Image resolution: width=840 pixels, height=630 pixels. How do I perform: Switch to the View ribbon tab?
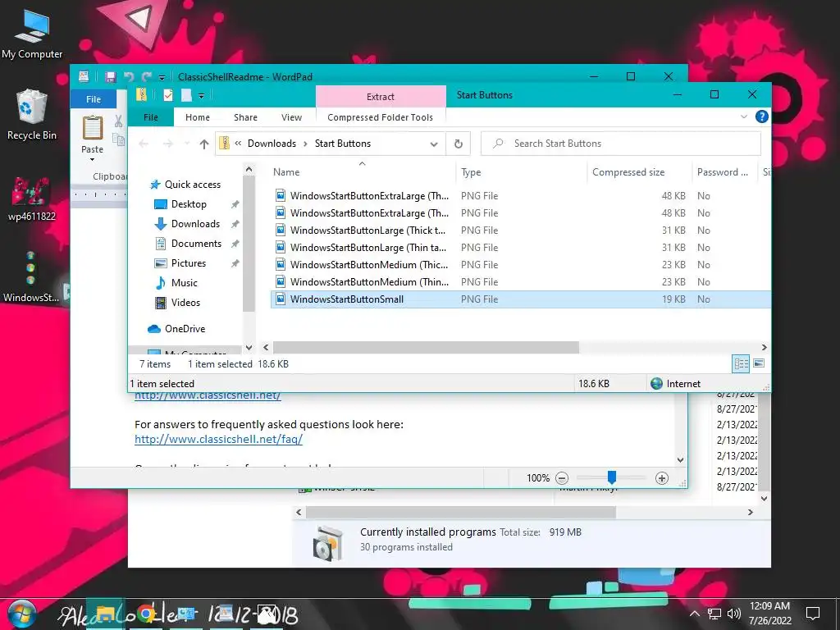(x=291, y=117)
